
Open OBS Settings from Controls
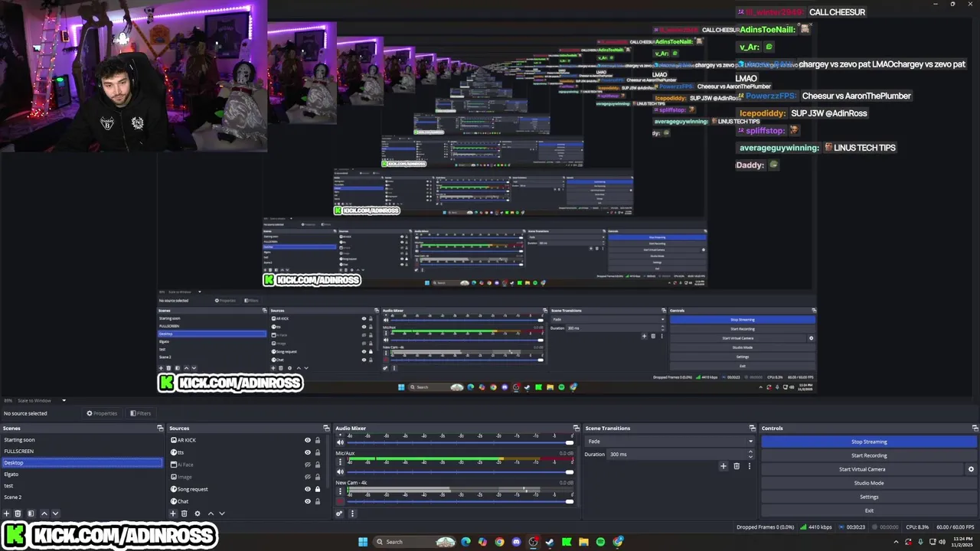(x=869, y=497)
